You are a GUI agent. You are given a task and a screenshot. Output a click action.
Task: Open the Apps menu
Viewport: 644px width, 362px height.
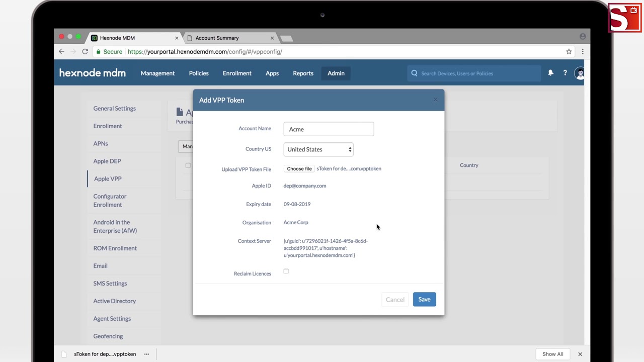tap(272, 73)
